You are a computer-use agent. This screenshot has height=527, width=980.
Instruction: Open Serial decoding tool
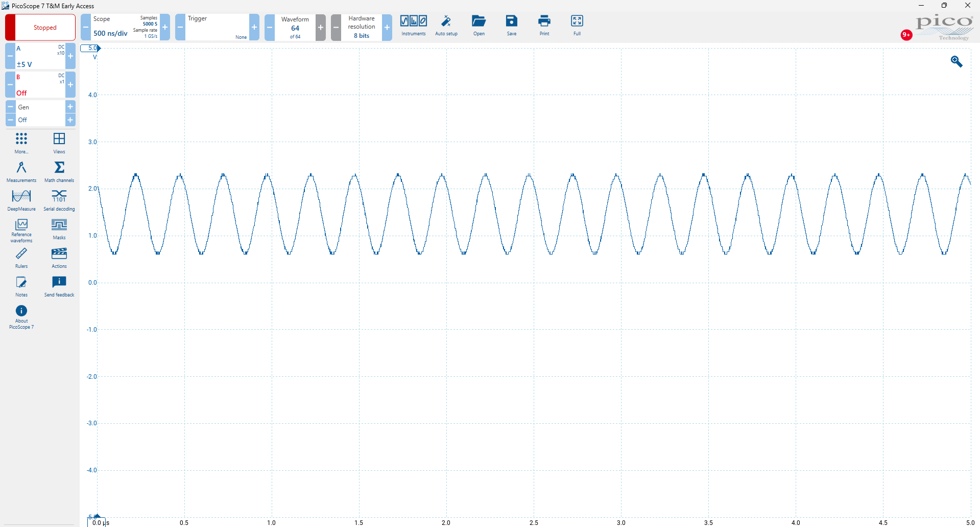tap(59, 200)
